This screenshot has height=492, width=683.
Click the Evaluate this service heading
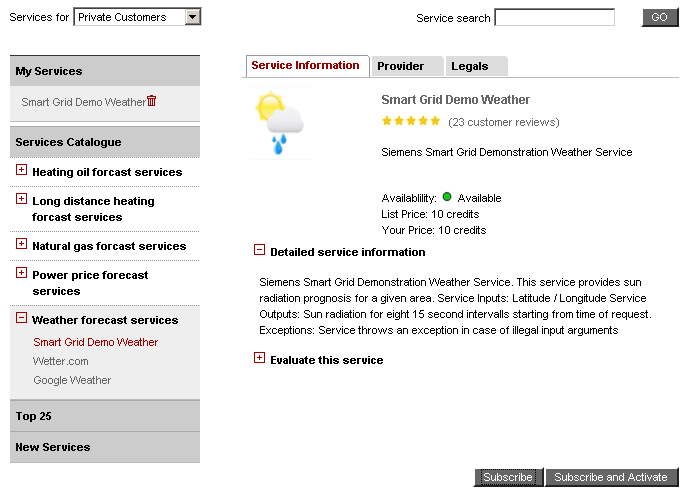point(327,360)
